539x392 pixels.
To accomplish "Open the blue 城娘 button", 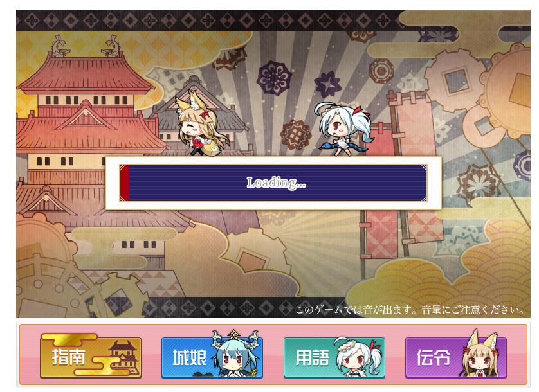I will click(x=212, y=357).
